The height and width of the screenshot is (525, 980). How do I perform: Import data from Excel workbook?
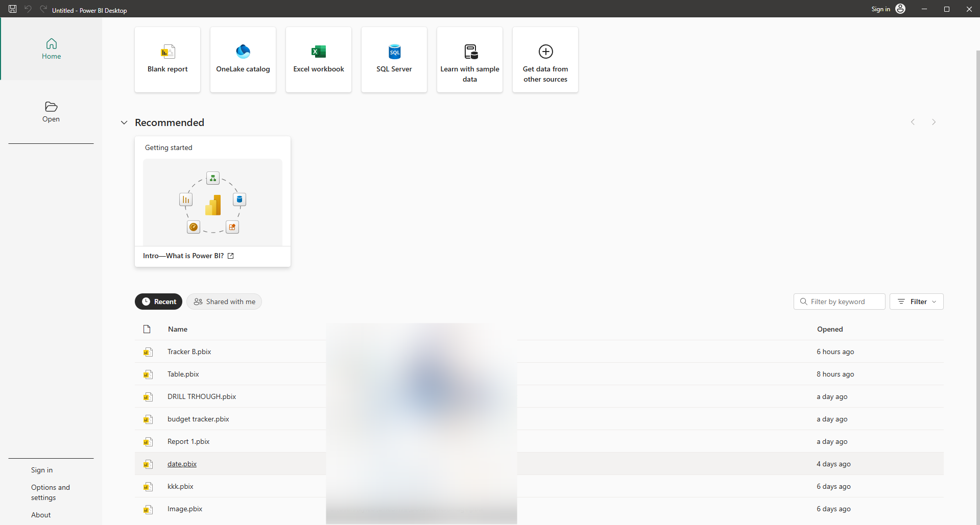tap(319, 60)
